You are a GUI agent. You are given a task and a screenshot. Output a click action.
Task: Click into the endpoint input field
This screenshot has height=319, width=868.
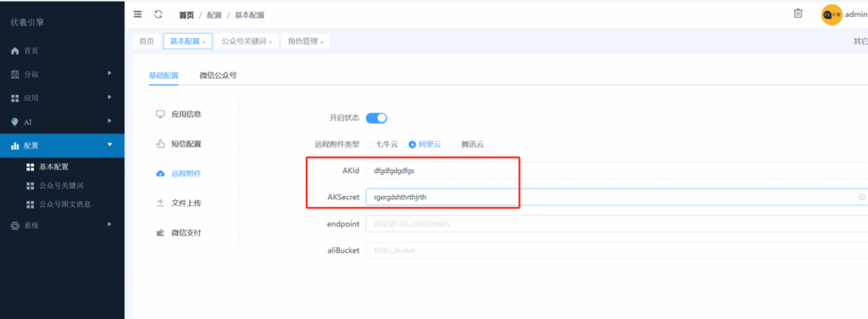point(617,224)
